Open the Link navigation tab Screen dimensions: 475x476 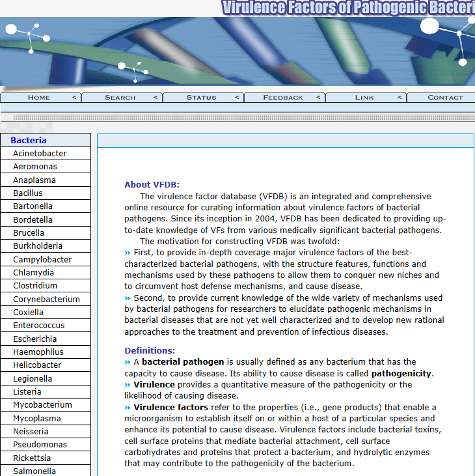[x=366, y=98]
